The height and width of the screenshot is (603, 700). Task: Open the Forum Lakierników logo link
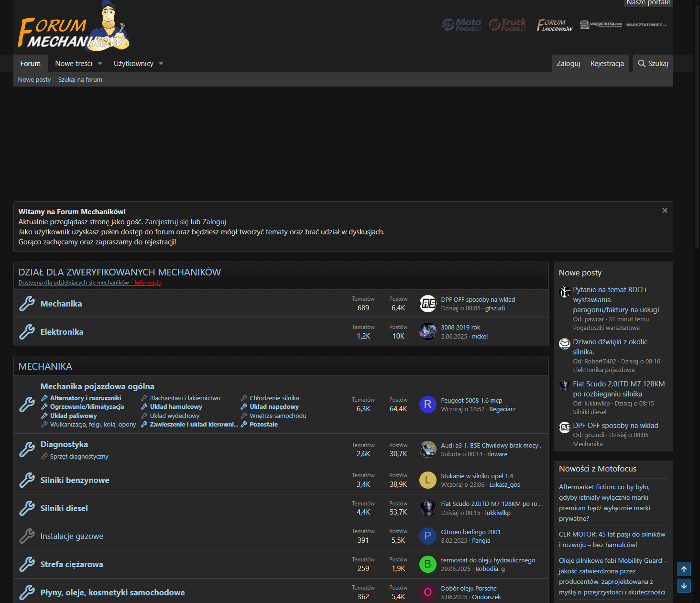pyautogui.click(x=555, y=25)
